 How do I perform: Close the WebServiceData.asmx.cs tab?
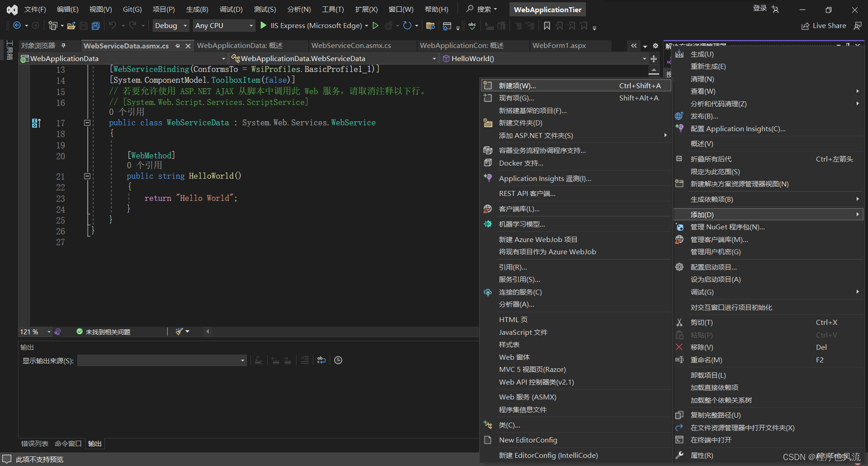(188, 46)
